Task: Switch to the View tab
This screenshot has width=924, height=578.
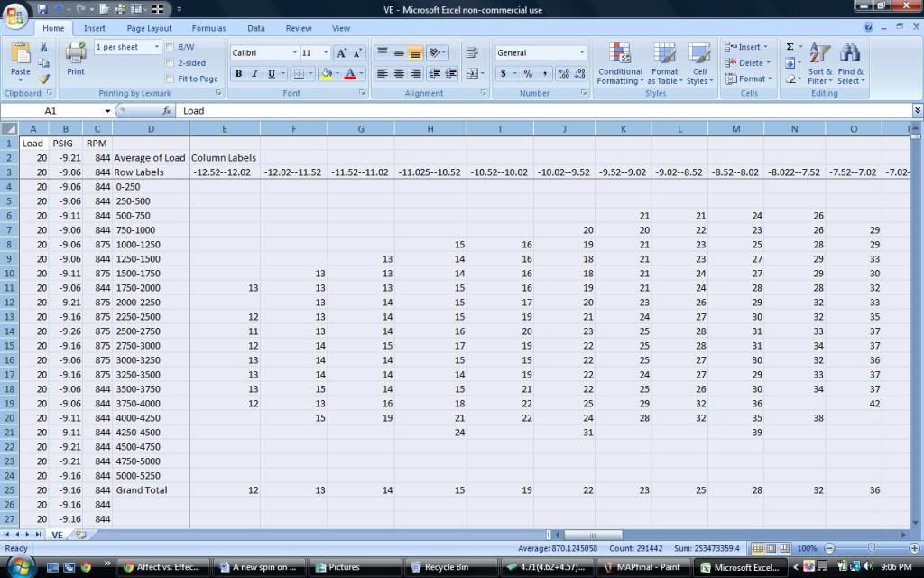Action: click(x=340, y=28)
